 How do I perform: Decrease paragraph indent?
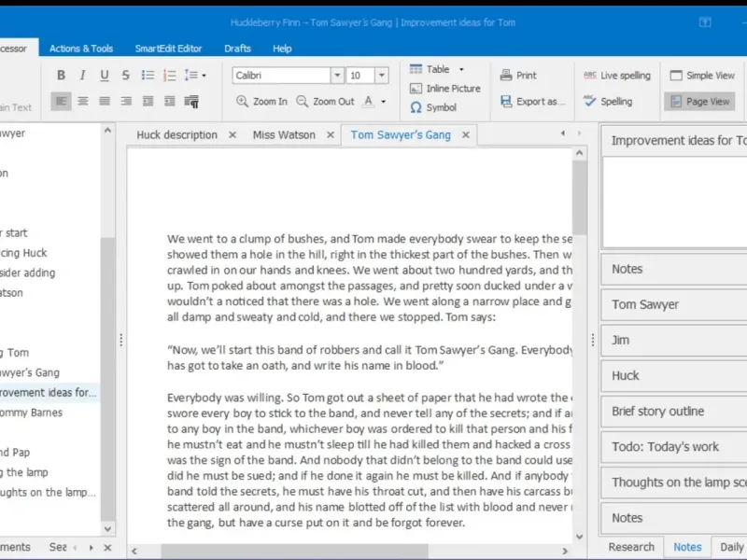pyautogui.click(x=148, y=101)
